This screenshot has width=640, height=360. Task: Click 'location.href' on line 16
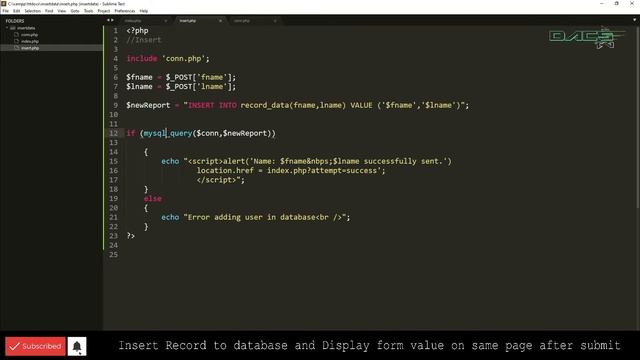click(x=225, y=171)
